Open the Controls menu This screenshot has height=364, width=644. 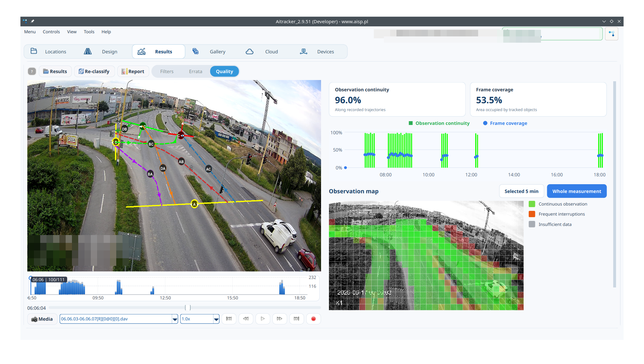(51, 32)
